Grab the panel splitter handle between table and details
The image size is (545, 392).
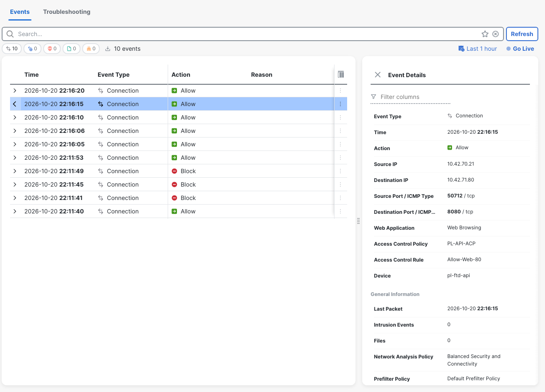point(358,221)
